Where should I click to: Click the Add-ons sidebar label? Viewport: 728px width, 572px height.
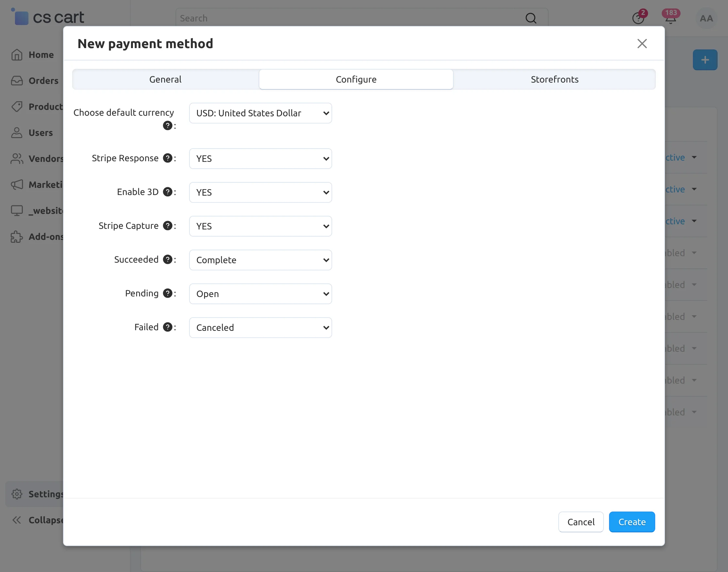click(46, 237)
